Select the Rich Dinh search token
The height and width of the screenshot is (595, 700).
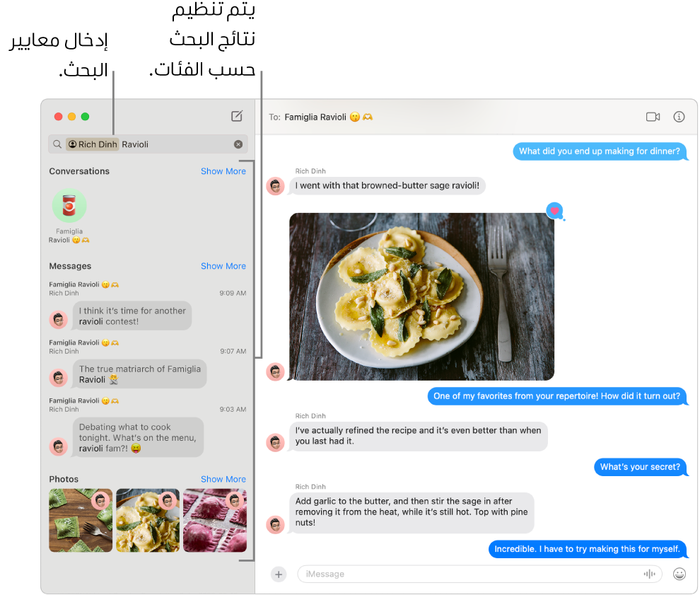click(93, 144)
